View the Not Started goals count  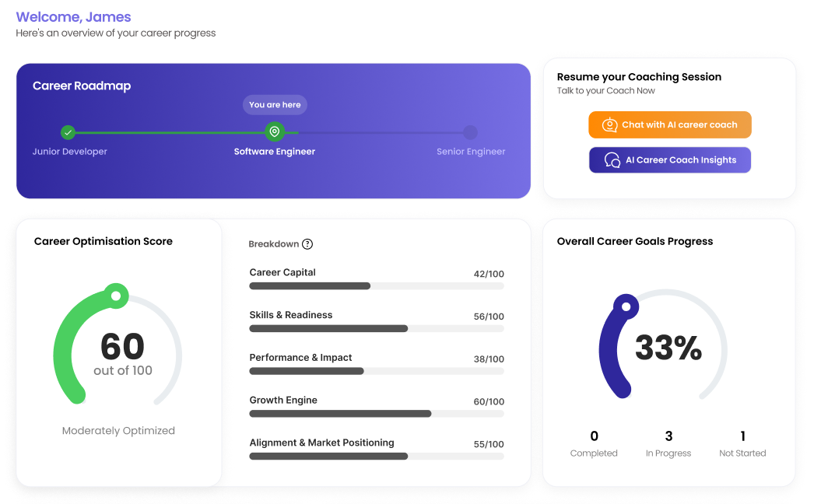742,436
